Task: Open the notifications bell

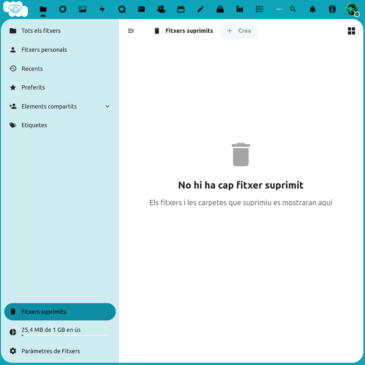Action: coord(312,9)
